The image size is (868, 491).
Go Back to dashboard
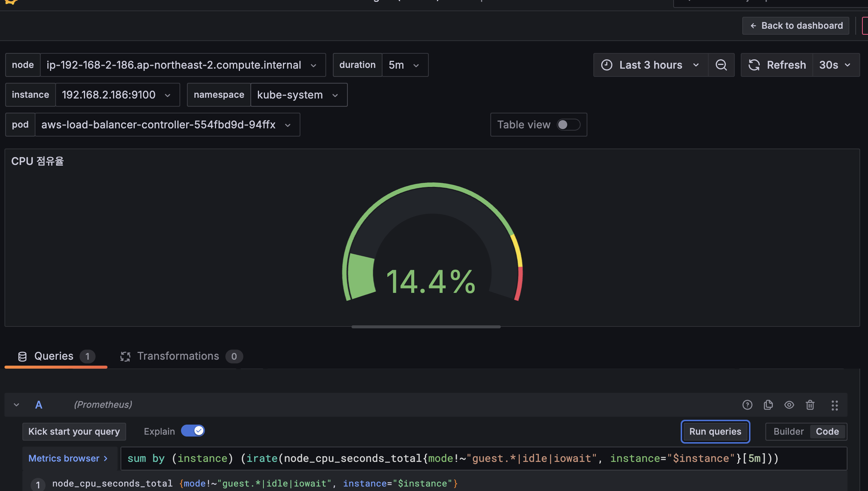point(796,26)
